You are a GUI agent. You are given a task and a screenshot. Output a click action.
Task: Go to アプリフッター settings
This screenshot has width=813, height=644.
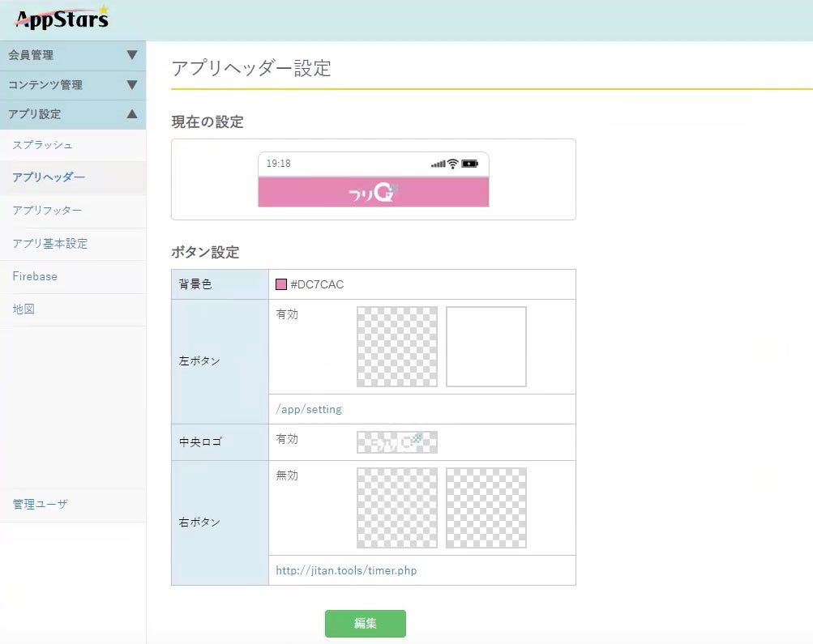[47, 211]
